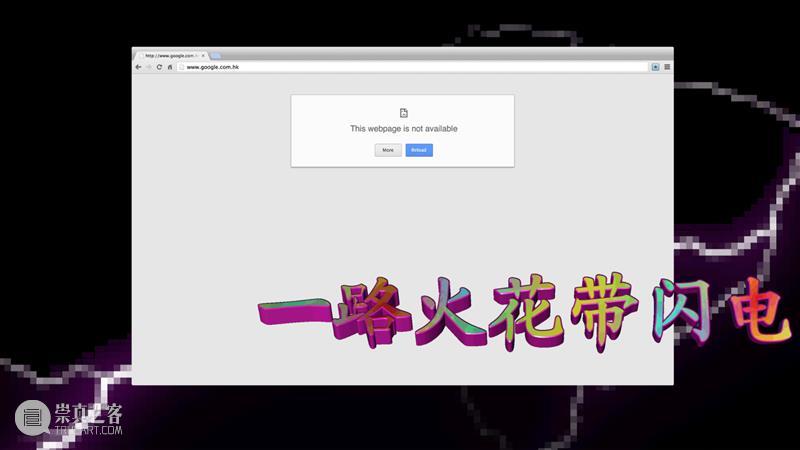Click the www.google.com.hk address bar
Image resolution: width=800 pixels, height=450 pixels.
[412, 67]
